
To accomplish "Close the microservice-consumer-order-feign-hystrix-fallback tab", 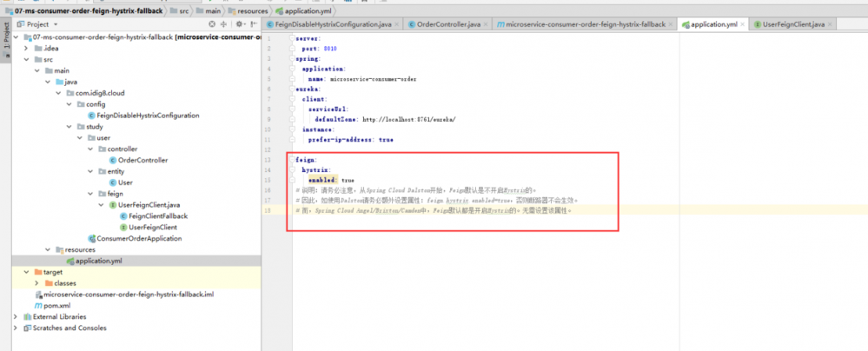I will pos(670,24).
